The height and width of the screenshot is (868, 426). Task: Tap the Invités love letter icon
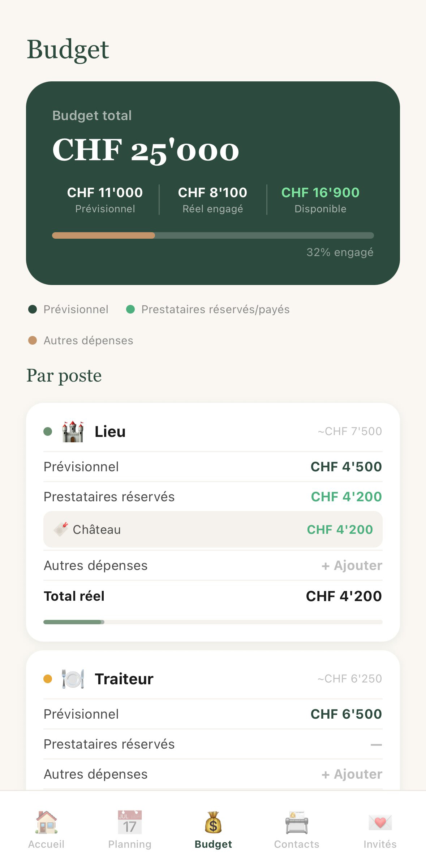(x=380, y=822)
